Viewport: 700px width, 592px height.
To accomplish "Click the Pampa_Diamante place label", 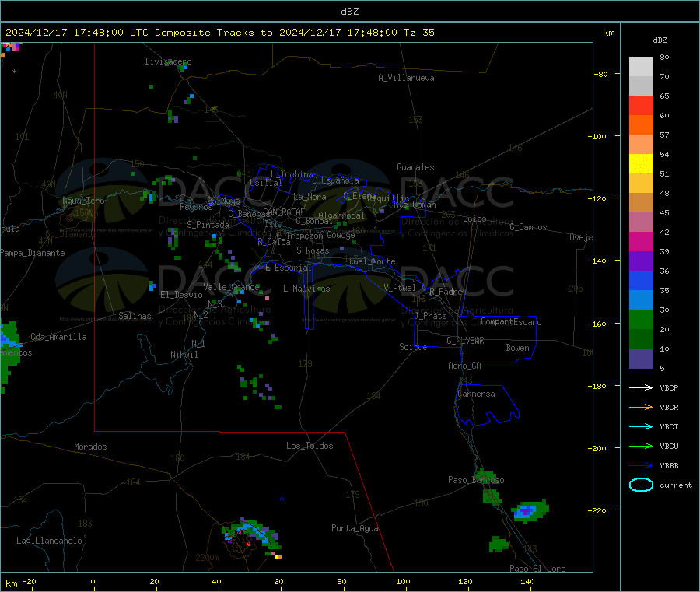I will (x=33, y=253).
